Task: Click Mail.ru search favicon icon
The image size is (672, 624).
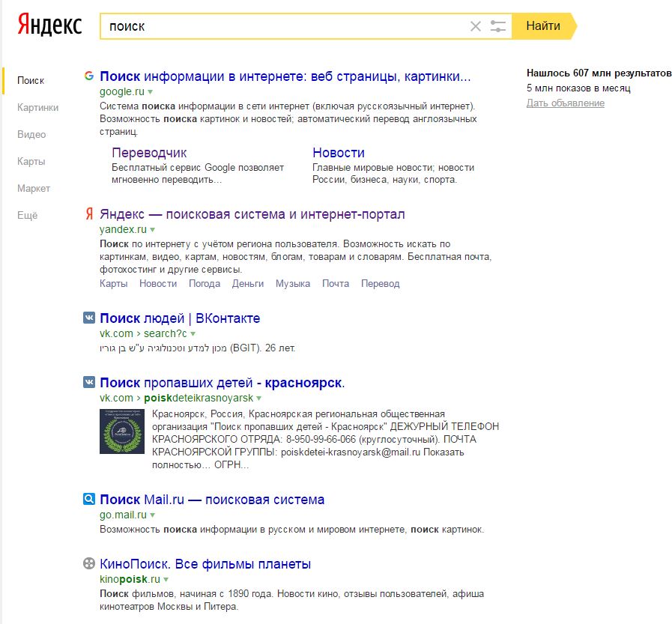Action: (88, 499)
